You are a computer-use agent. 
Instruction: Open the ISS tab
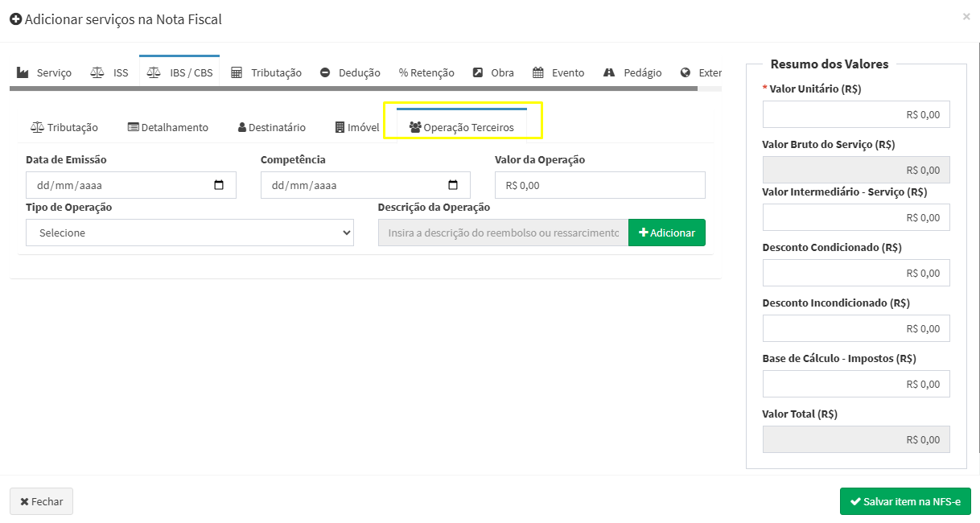tap(109, 72)
